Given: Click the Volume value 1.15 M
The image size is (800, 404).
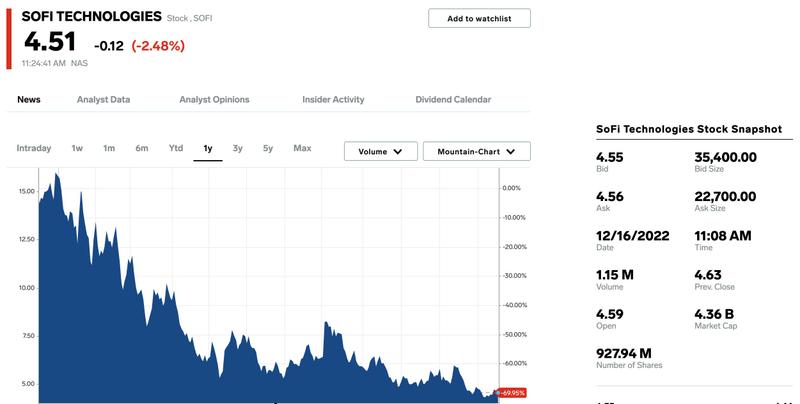Looking at the screenshot, I should click(615, 275).
